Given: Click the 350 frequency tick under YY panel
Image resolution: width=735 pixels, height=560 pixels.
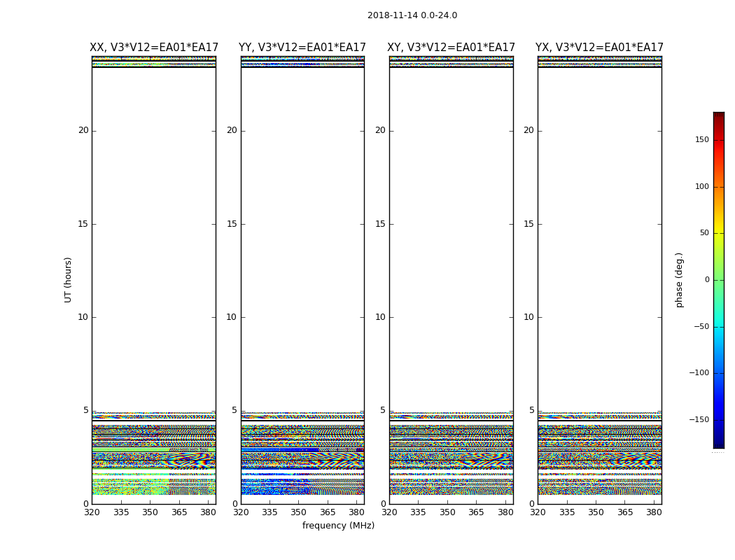Looking at the screenshot, I should pyautogui.click(x=298, y=512).
